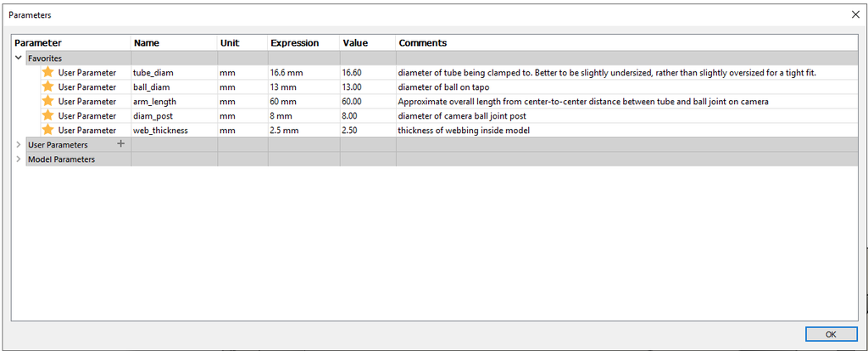The image size is (868, 351).
Task: Click the favorite star beside tube_diam
Action: tap(48, 73)
